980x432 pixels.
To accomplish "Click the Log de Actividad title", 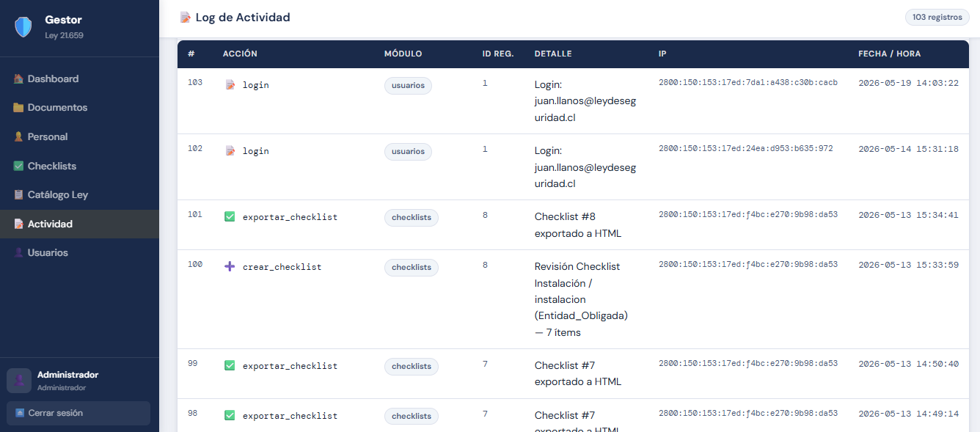I will (x=243, y=18).
